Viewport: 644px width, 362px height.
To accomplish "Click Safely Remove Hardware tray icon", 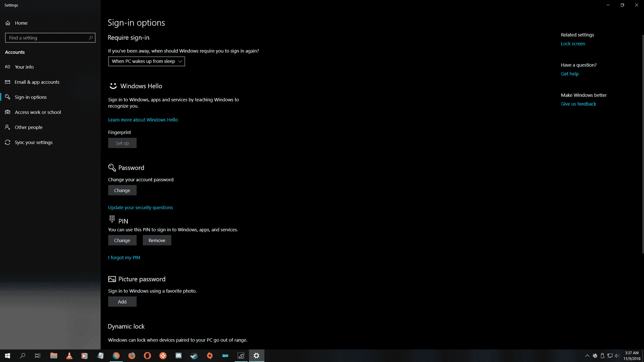I will coord(602,356).
